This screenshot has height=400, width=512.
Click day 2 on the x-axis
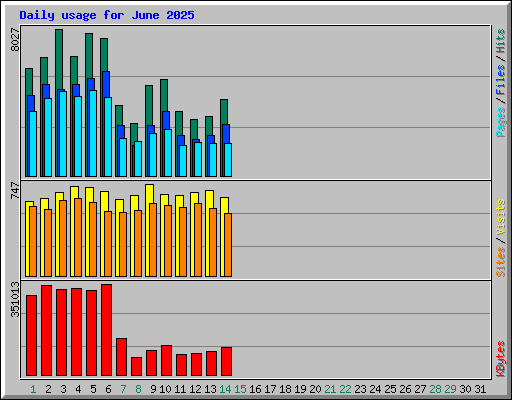48,389
